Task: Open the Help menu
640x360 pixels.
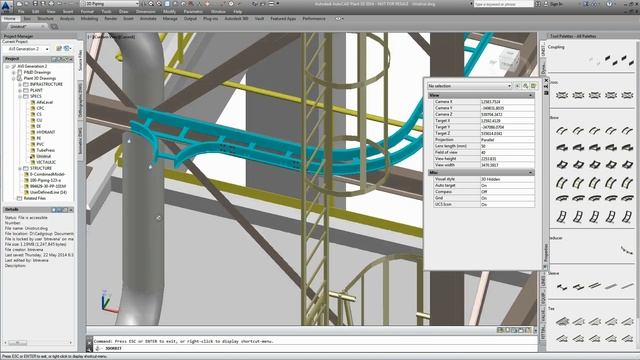Action: click(238, 12)
